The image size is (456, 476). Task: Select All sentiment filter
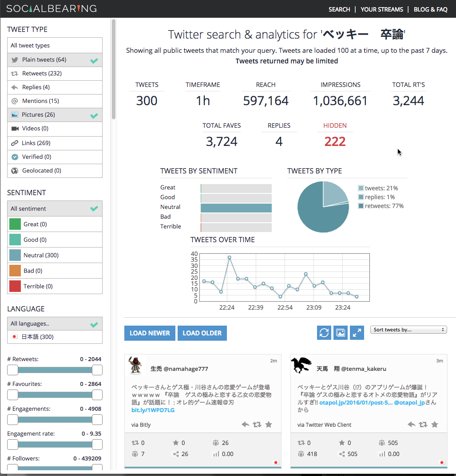55,208
